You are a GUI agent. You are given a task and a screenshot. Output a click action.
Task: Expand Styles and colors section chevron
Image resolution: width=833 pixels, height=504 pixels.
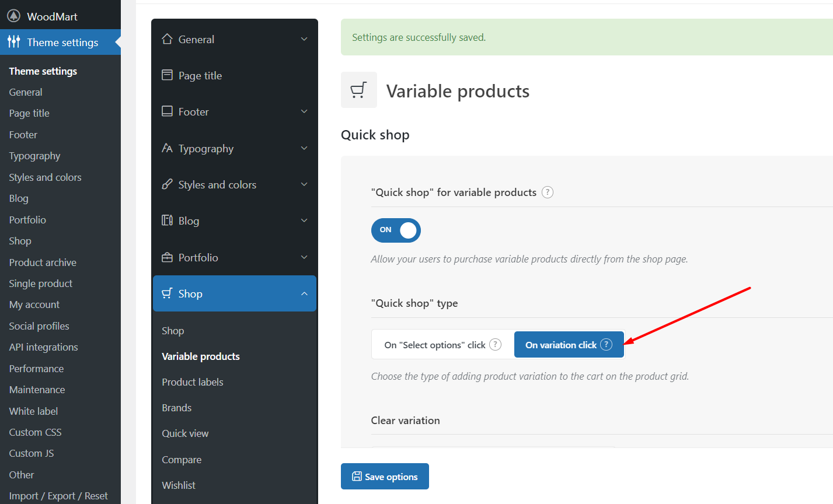[x=304, y=184]
